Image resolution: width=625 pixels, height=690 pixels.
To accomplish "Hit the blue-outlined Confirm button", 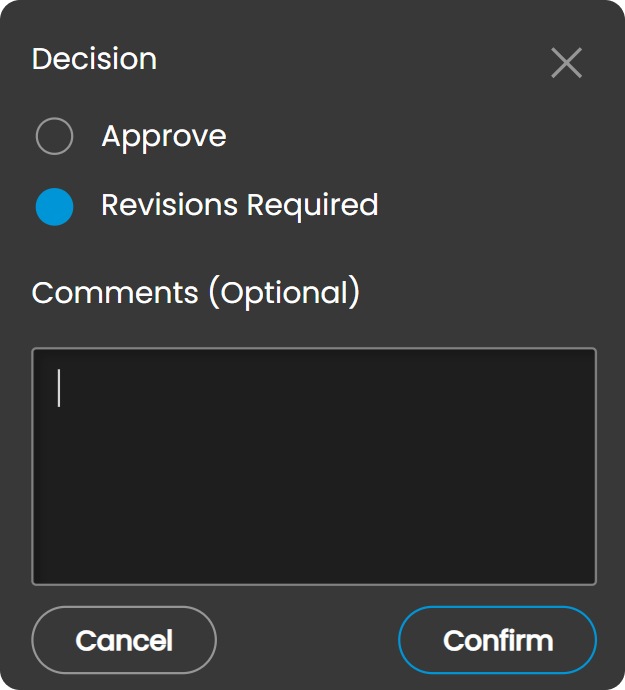I will [x=497, y=640].
